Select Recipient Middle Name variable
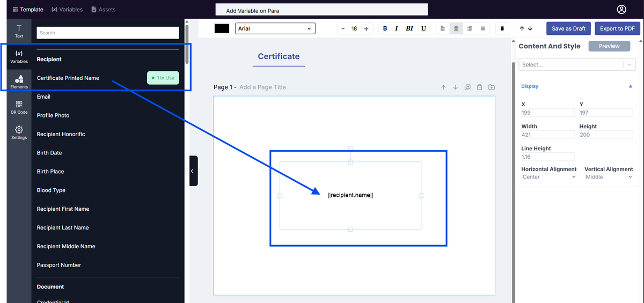 [66, 247]
